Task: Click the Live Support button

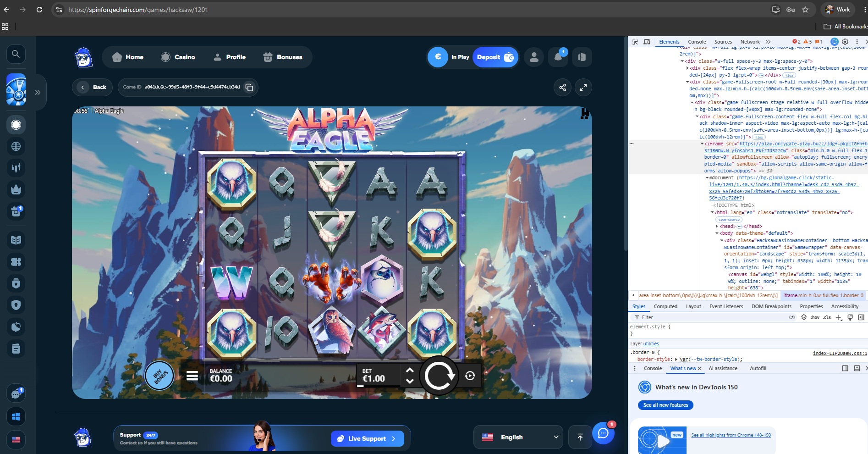Action: coord(367,438)
